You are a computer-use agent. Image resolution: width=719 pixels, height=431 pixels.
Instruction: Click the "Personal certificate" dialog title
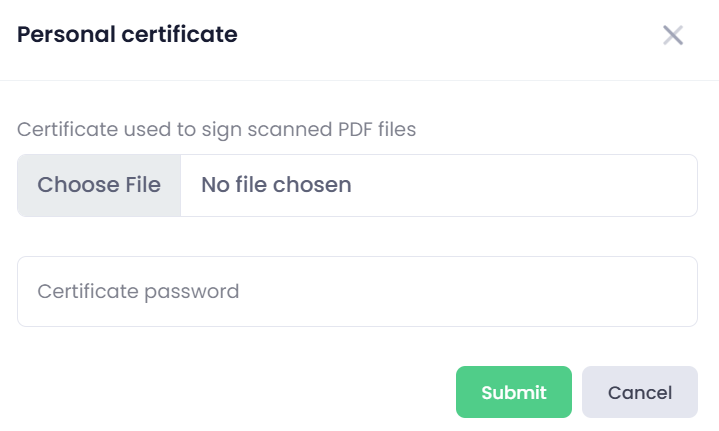click(x=127, y=35)
